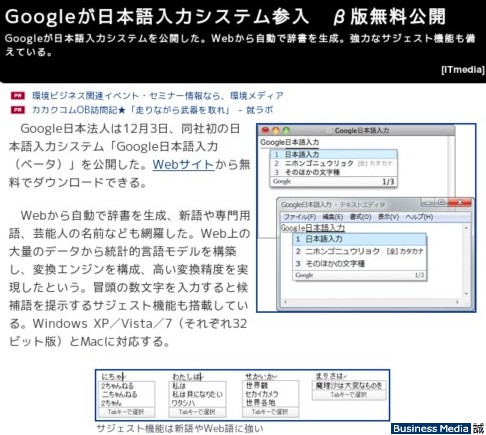The image size is (486, 435).
Task: Select suggestion ワタシハ
Action: tap(183, 403)
